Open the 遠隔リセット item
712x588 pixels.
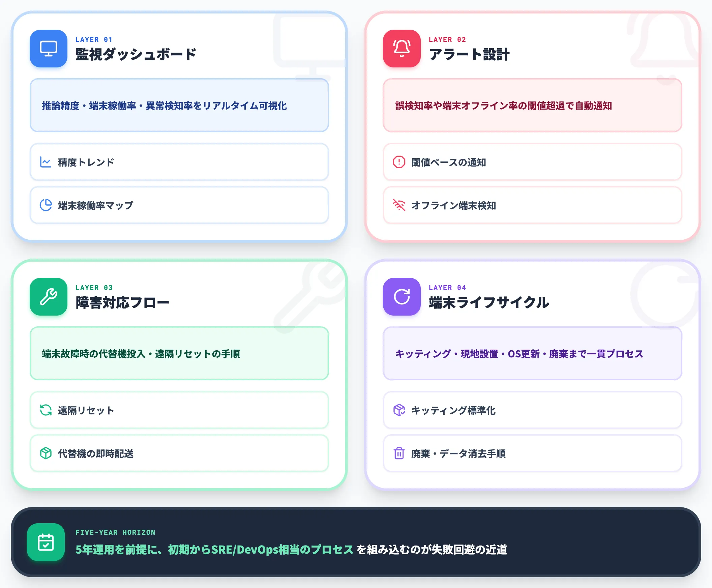[179, 410]
